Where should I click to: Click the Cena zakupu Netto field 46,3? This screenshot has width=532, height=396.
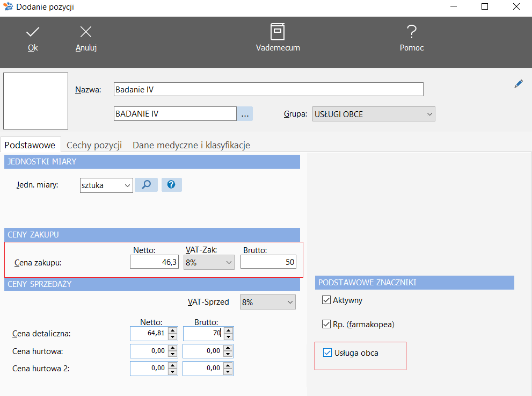(x=154, y=262)
